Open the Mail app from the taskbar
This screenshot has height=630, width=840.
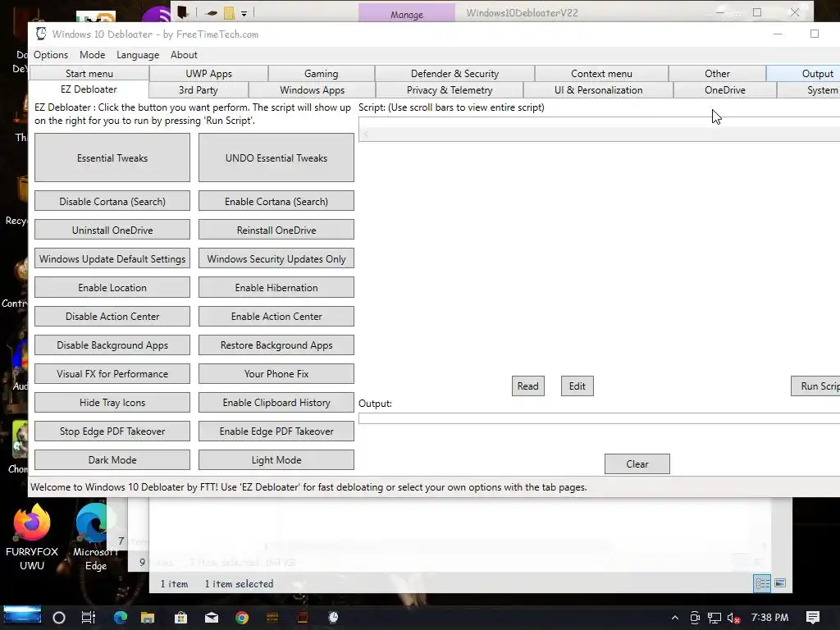(x=212, y=618)
